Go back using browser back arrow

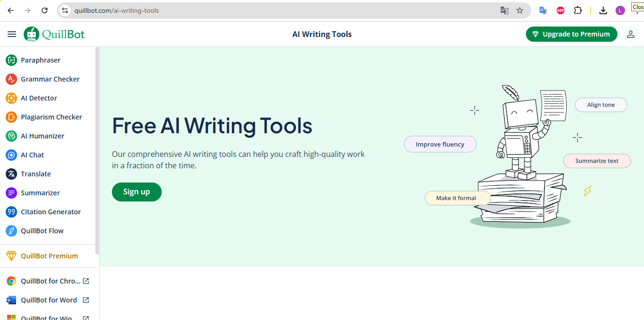(10, 10)
